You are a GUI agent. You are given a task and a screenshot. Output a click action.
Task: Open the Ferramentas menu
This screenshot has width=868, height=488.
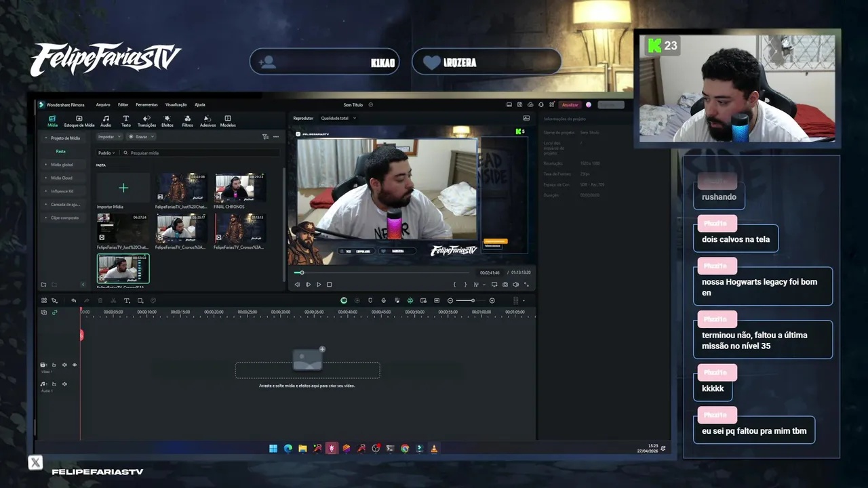[x=146, y=105]
